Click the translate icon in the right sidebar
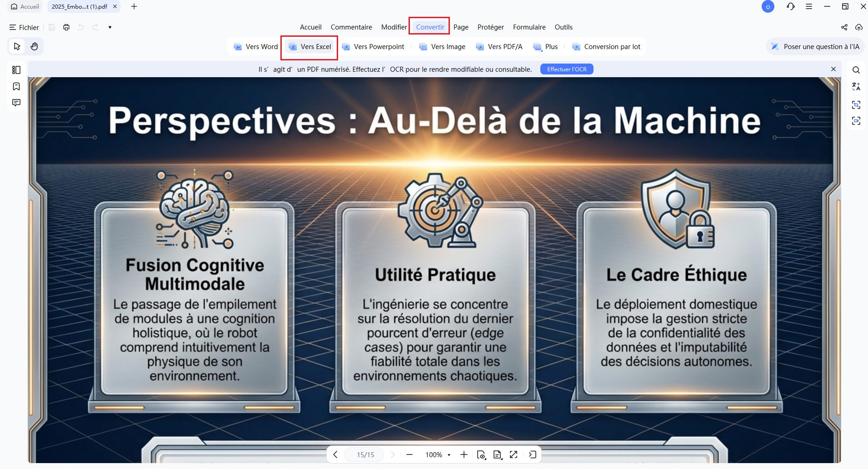The width and height of the screenshot is (868, 469). tap(856, 86)
